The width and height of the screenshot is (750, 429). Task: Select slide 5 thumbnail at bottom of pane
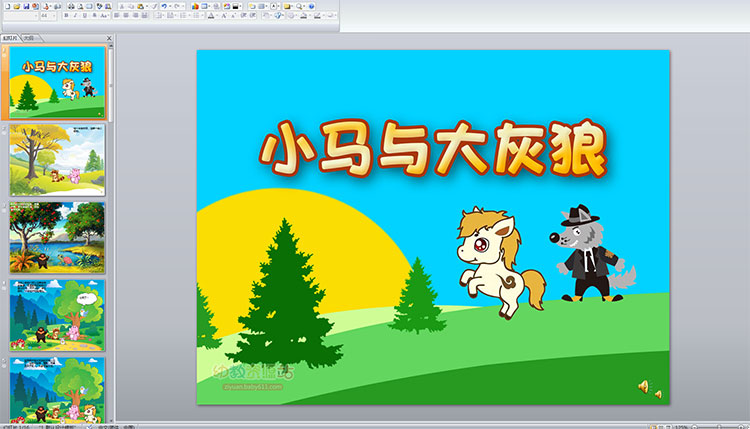(57, 390)
